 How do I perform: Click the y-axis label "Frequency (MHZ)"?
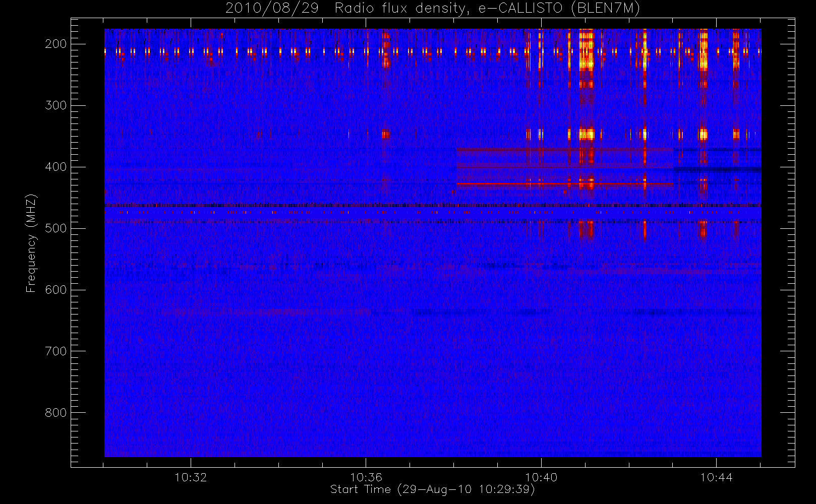tap(31, 243)
